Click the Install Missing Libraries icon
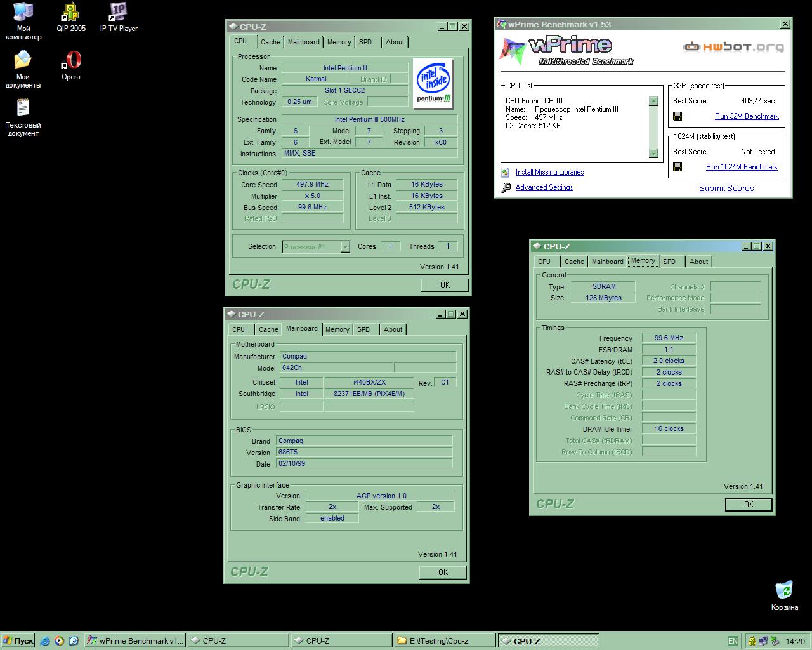This screenshot has height=650, width=812. 506,172
